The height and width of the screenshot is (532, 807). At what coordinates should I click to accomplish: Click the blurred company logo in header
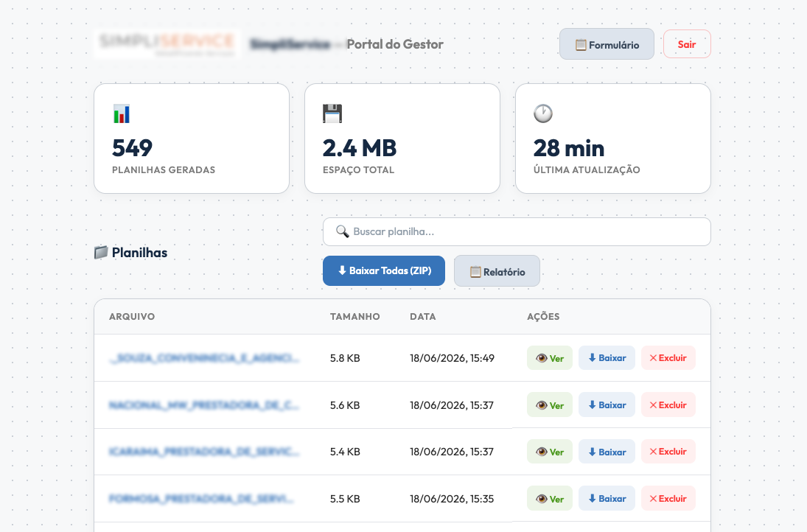pos(167,43)
